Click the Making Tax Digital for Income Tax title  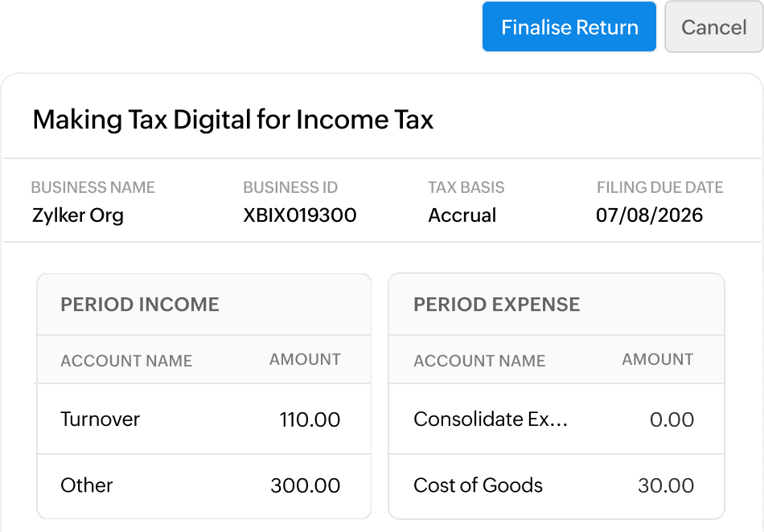(233, 121)
